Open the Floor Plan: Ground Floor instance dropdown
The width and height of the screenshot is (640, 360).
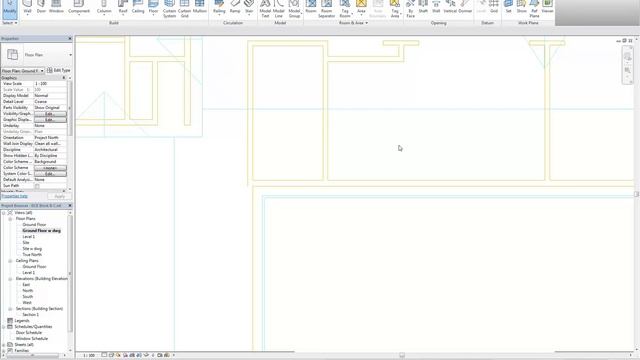[x=22, y=71]
